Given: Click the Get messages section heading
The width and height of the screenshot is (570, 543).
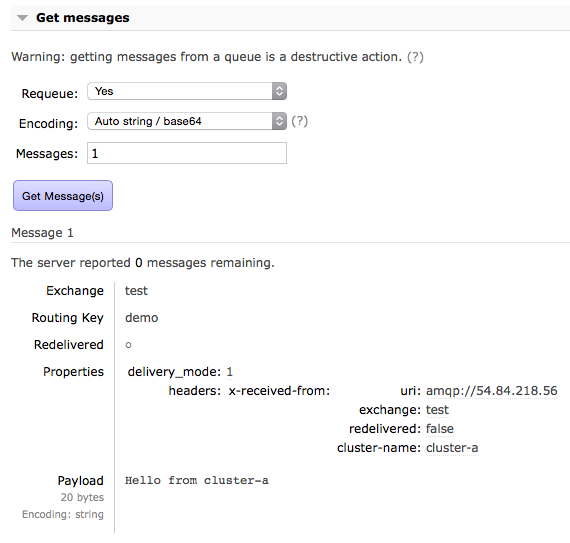Looking at the screenshot, I should tap(83, 17).
